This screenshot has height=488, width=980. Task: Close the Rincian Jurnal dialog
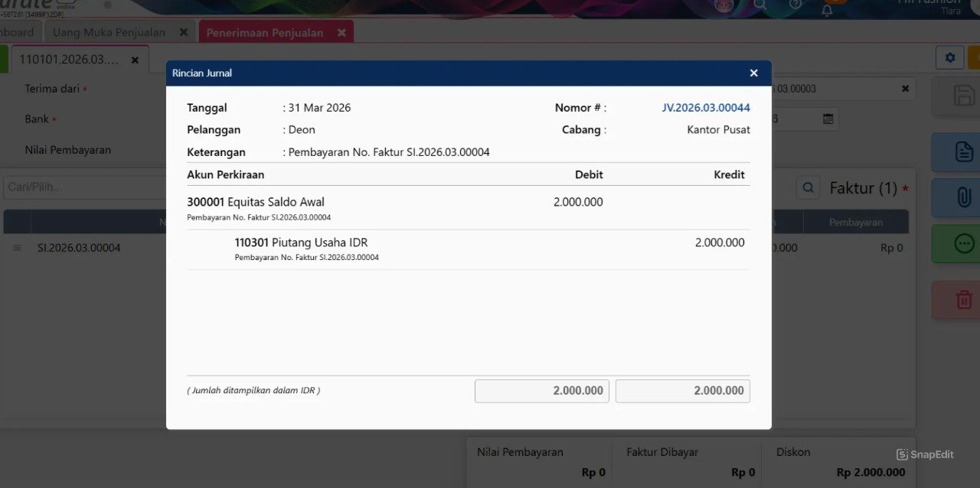[753, 73]
